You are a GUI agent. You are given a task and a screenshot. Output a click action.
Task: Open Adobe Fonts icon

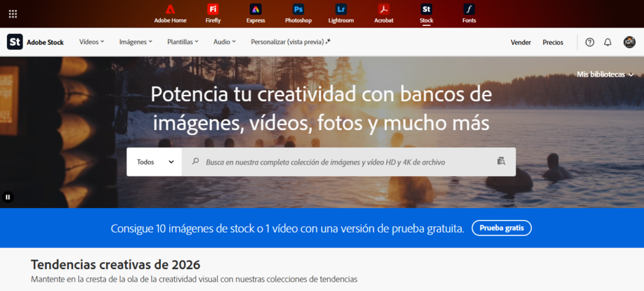(x=469, y=13)
